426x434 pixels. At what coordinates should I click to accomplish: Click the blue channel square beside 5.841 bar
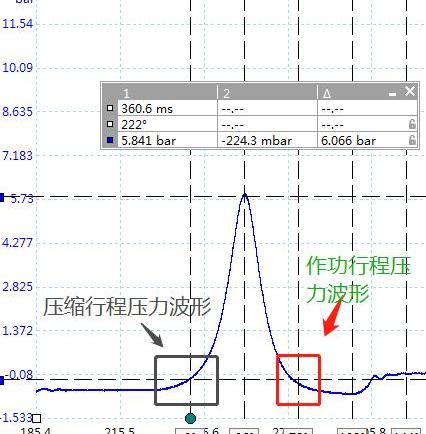[110, 140]
